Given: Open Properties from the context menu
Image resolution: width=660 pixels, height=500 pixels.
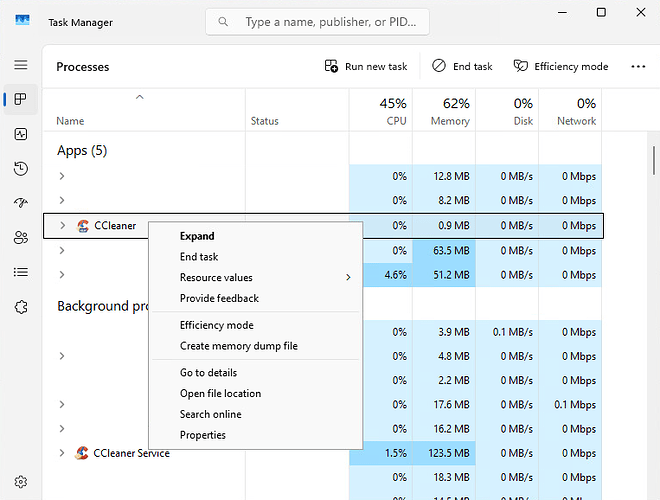Looking at the screenshot, I should point(255,434).
